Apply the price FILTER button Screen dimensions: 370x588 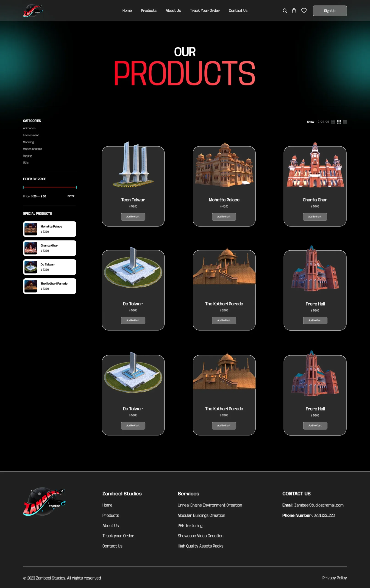(x=71, y=196)
